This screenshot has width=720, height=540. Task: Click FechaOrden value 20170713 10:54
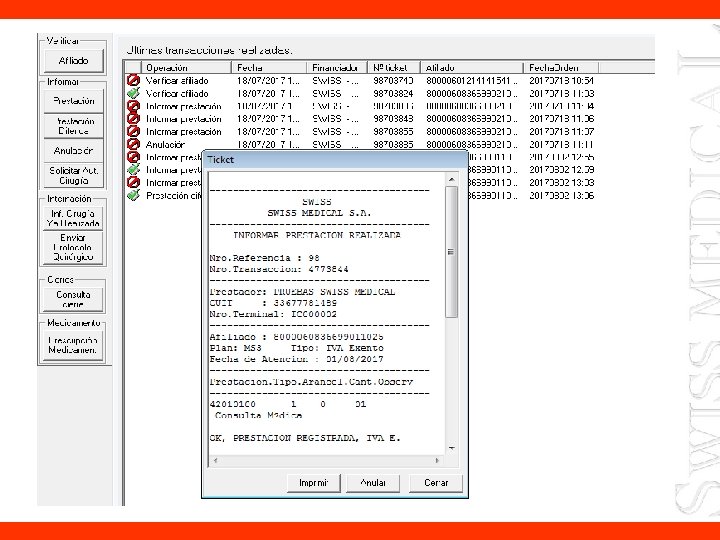coord(562,81)
